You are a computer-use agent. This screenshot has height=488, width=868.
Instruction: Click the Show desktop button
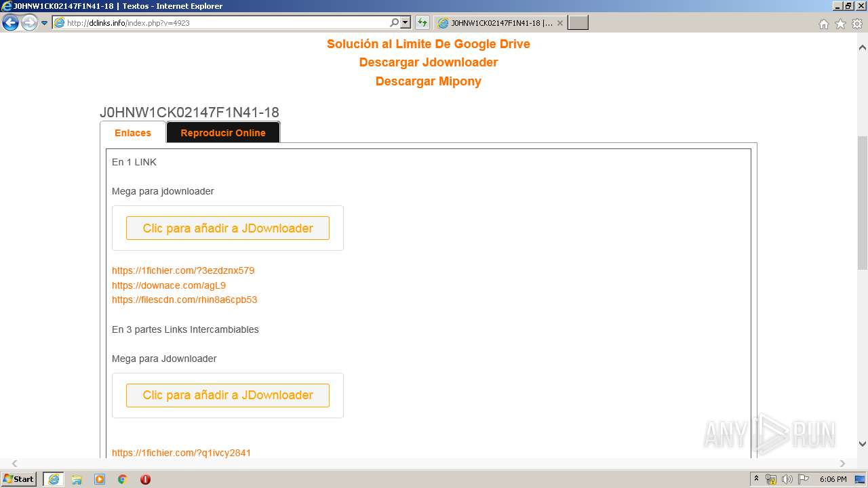860,479
